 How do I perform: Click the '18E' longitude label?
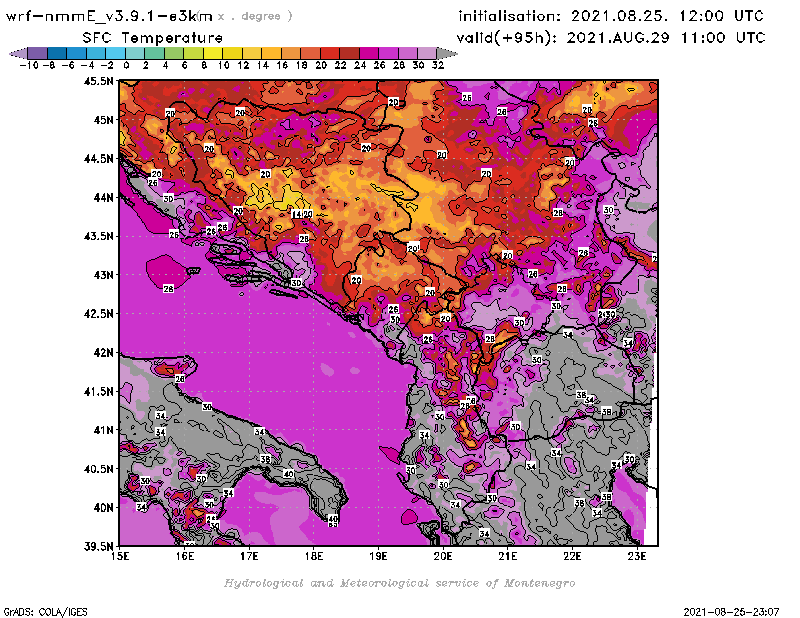coord(314,556)
